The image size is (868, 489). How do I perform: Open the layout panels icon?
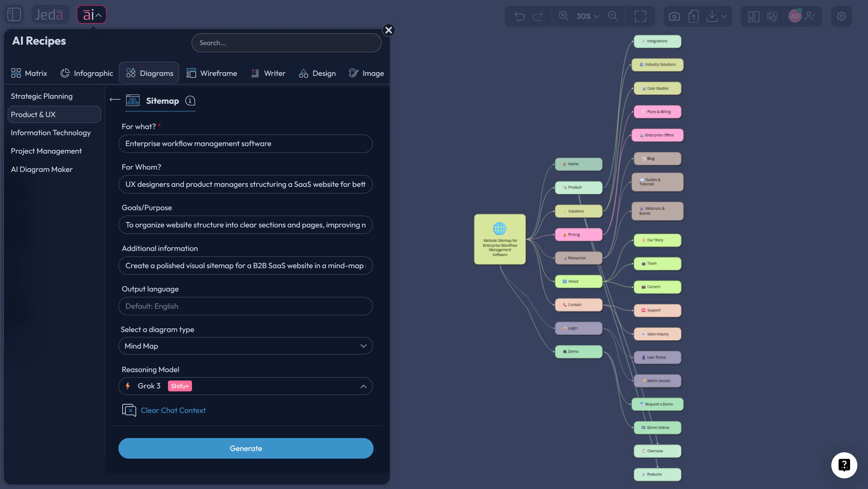click(754, 16)
